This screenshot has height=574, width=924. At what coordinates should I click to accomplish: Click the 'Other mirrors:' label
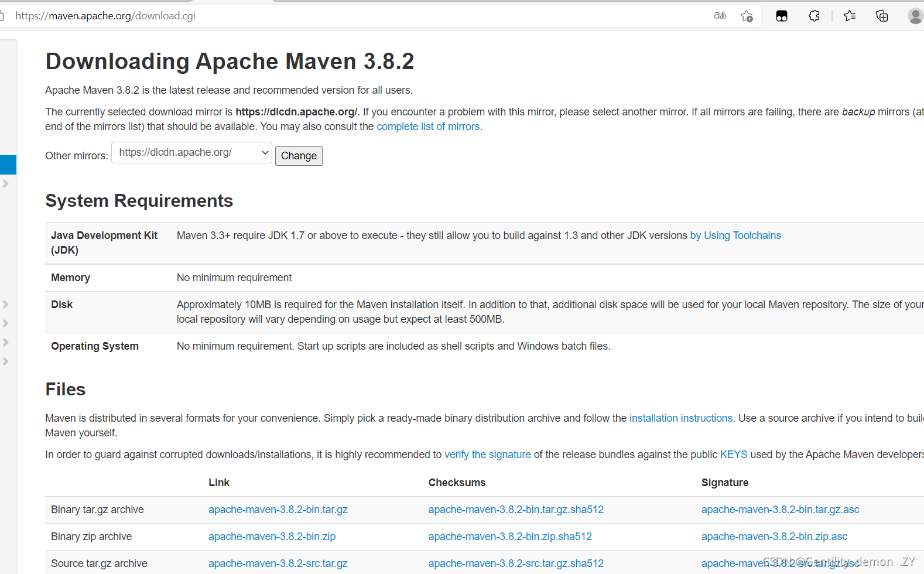[77, 156]
